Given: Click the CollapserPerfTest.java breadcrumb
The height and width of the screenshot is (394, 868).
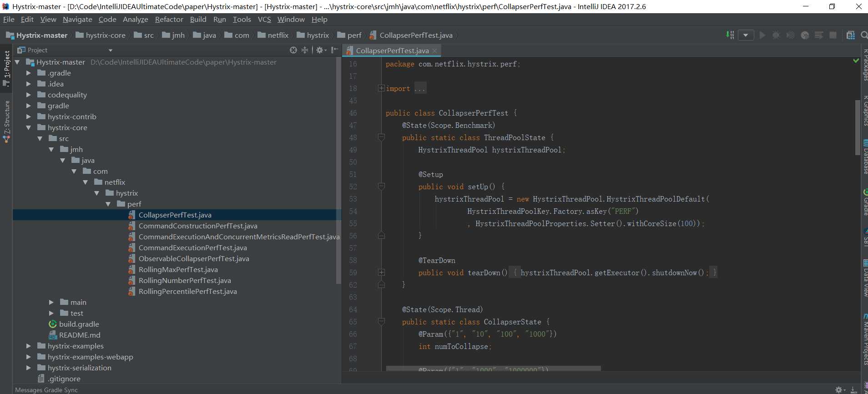Looking at the screenshot, I should (x=411, y=35).
